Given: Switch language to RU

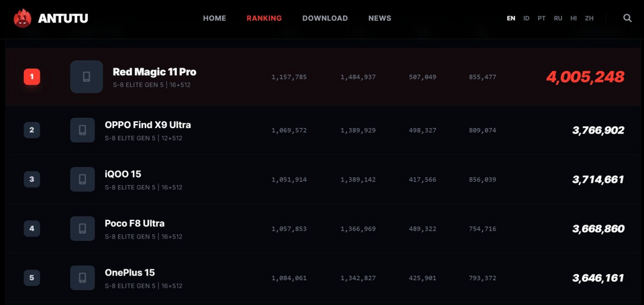Looking at the screenshot, I should (x=557, y=19).
